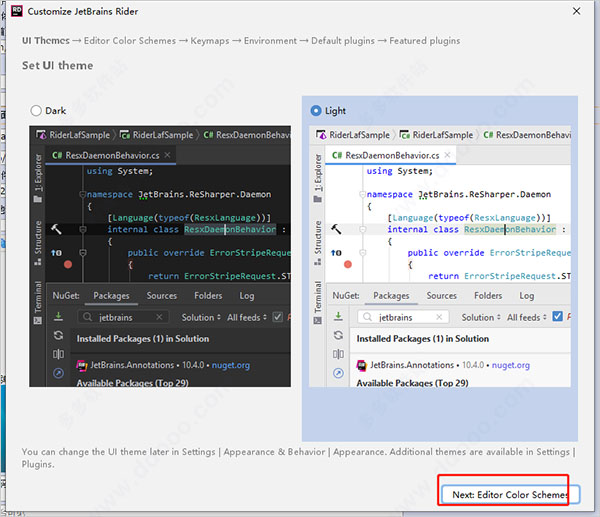The height and width of the screenshot is (517, 600).
Task: Select the Dark theme radio button
Action: (x=36, y=111)
